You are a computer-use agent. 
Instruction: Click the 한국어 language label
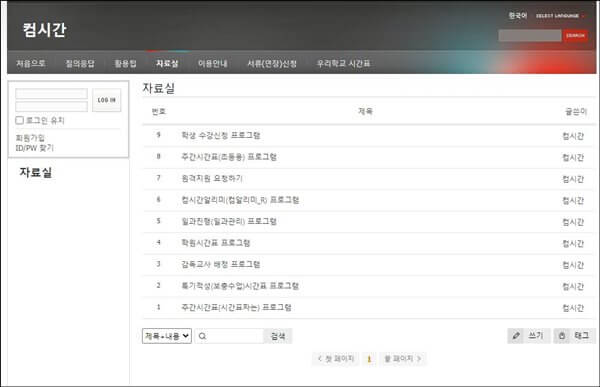coord(517,16)
